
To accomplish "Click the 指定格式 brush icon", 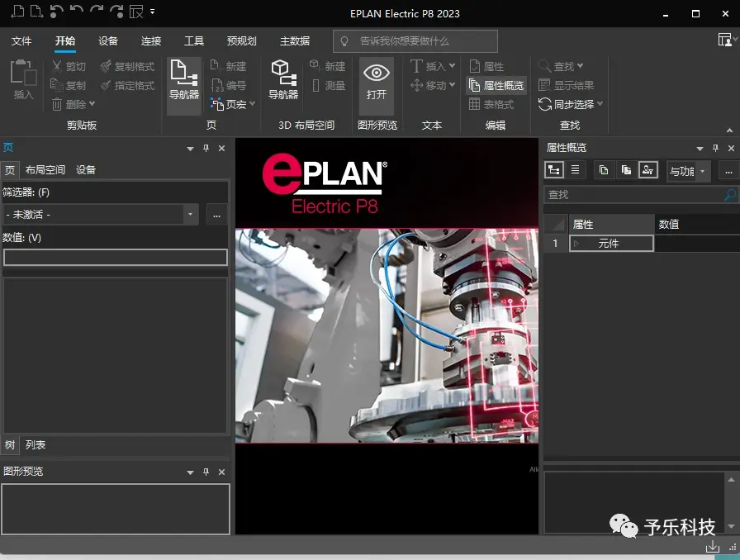I will point(106,85).
